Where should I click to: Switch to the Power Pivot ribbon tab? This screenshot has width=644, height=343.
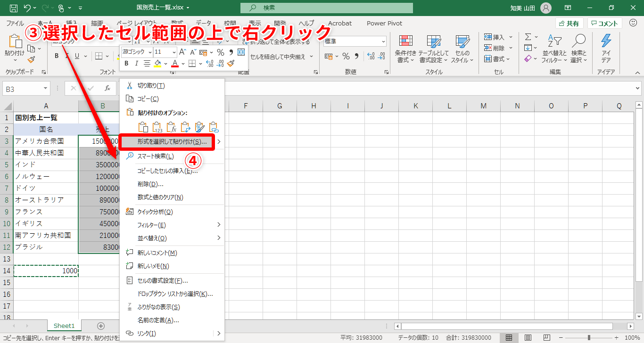pyautogui.click(x=384, y=23)
